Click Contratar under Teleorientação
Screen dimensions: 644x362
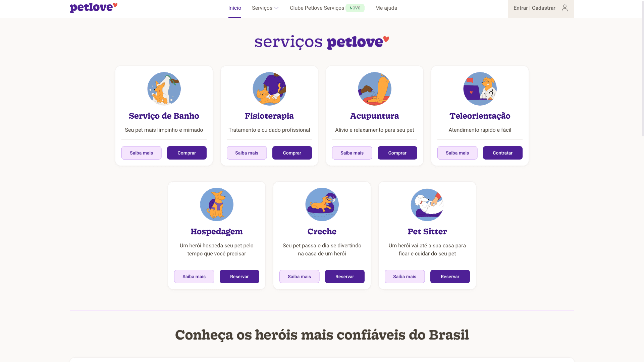click(x=502, y=153)
